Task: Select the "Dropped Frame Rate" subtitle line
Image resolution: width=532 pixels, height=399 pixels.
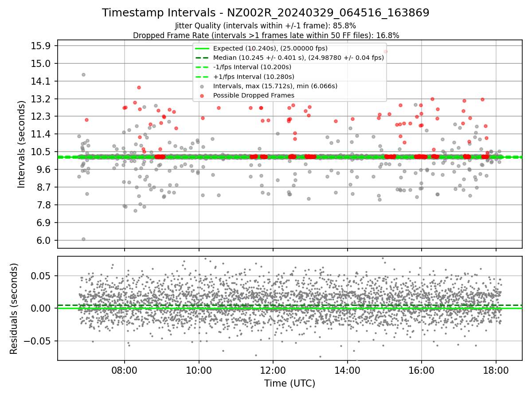Action: pyautogui.click(x=266, y=35)
